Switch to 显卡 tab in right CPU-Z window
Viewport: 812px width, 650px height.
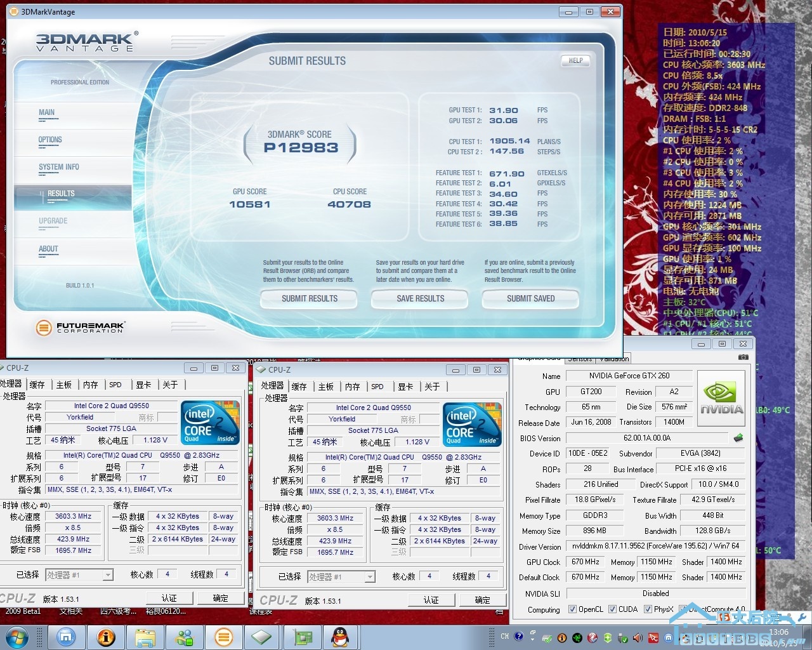pos(405,387)
